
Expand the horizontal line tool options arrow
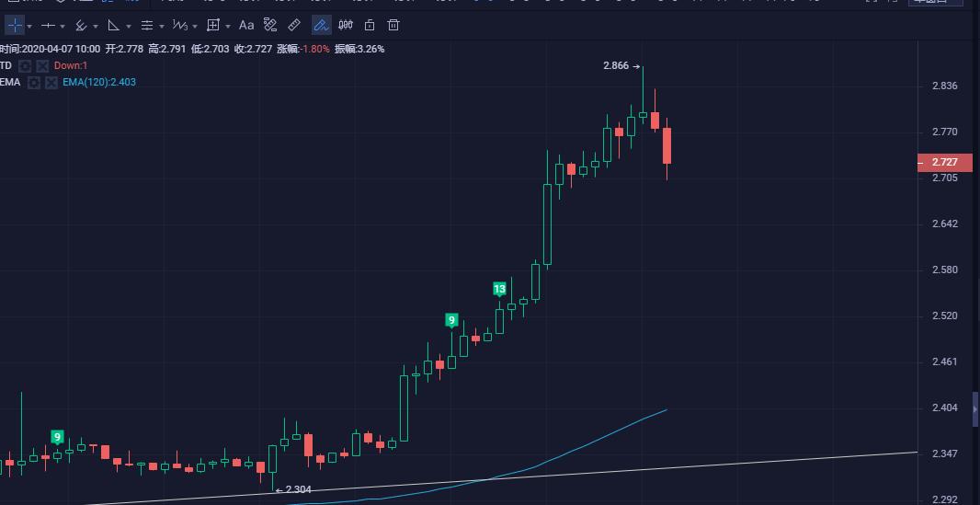click(x=62, y=27)
